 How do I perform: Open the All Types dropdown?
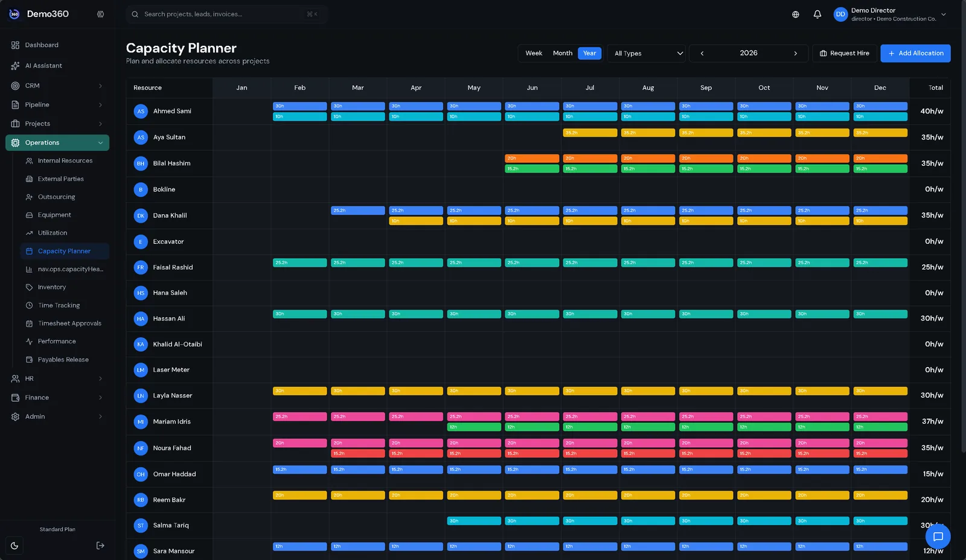(x=646, y=53)
